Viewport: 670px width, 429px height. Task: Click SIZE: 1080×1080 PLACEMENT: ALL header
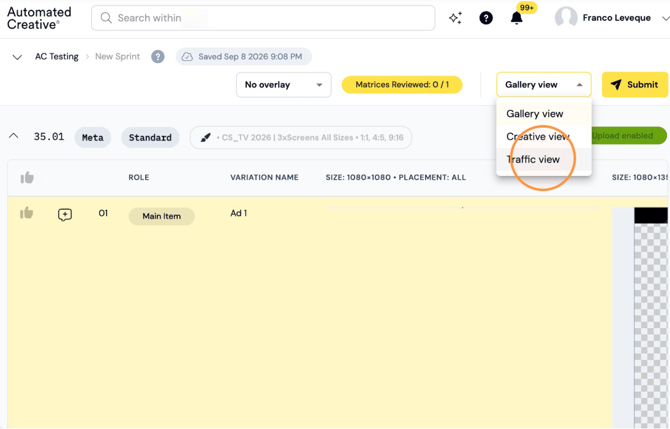click(396, 177)
